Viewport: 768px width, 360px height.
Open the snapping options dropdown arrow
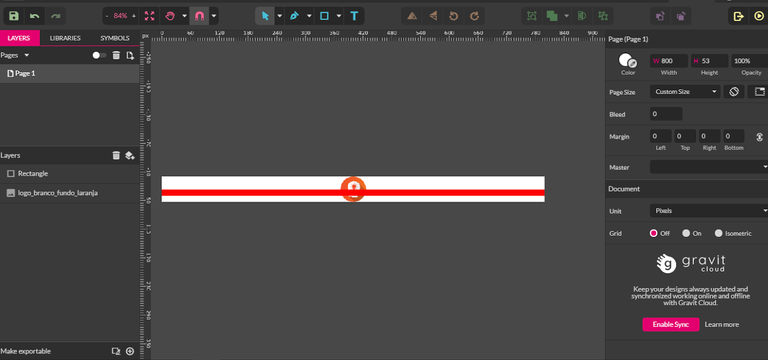click(x=214, y=16)
